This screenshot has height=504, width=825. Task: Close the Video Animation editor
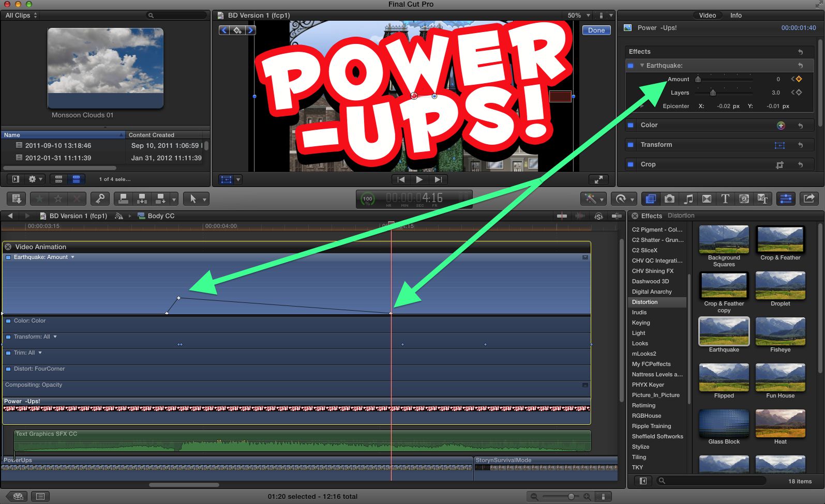pos(8,247)
